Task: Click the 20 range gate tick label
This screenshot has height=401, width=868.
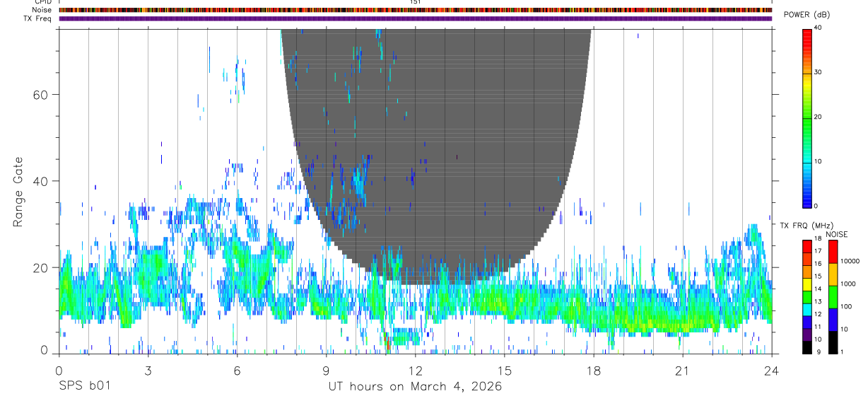Action: point(42,267)
